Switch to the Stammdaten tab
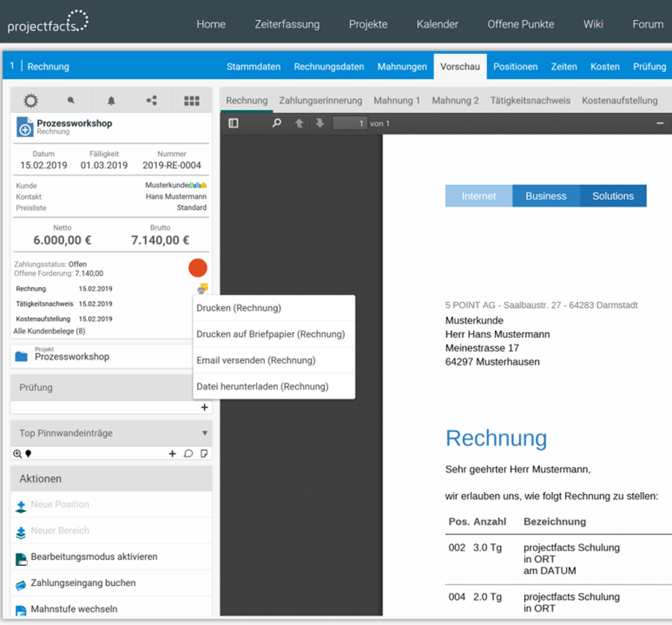The height and width of the screenshot is (625, 672). coord(253,66)
